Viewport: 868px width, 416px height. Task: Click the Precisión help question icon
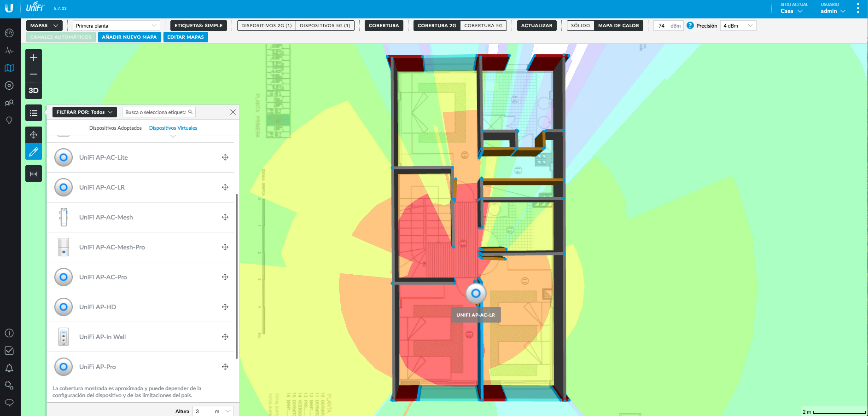690,26
